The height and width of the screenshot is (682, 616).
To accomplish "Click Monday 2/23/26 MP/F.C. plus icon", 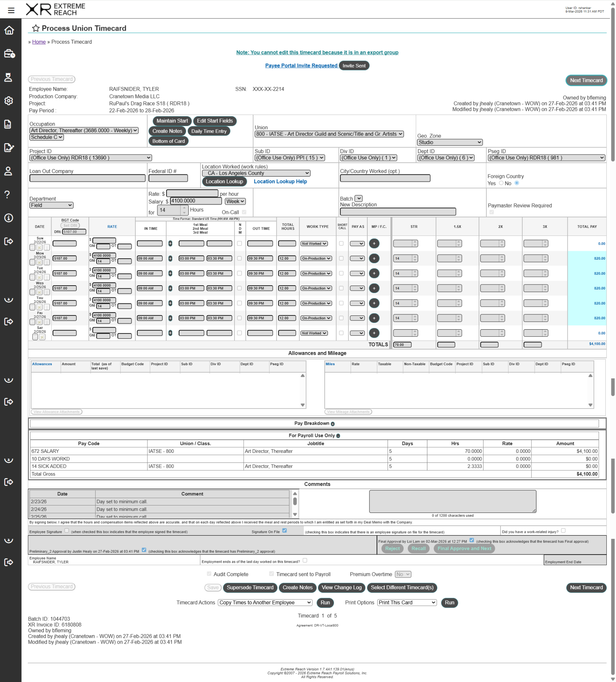I will click(x=374, y=258).
